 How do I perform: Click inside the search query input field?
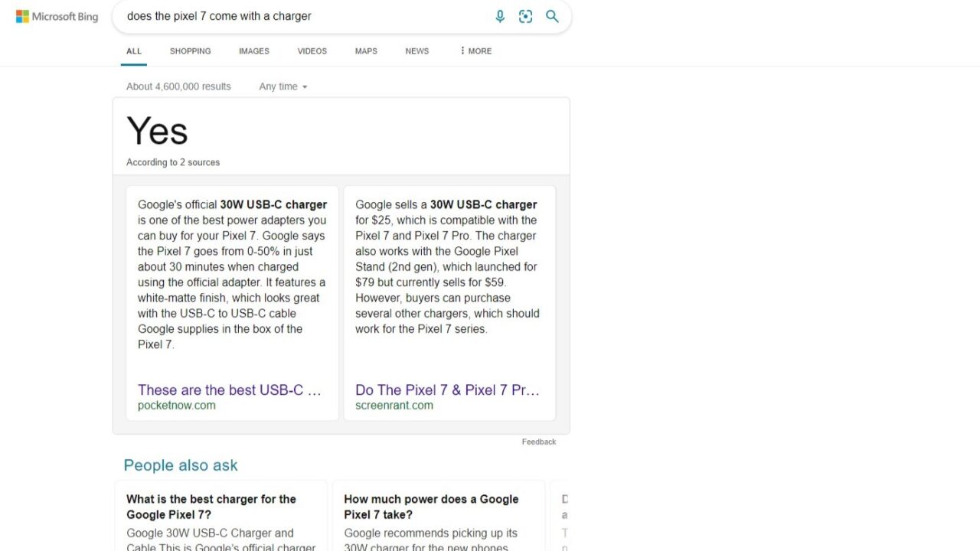306,16
